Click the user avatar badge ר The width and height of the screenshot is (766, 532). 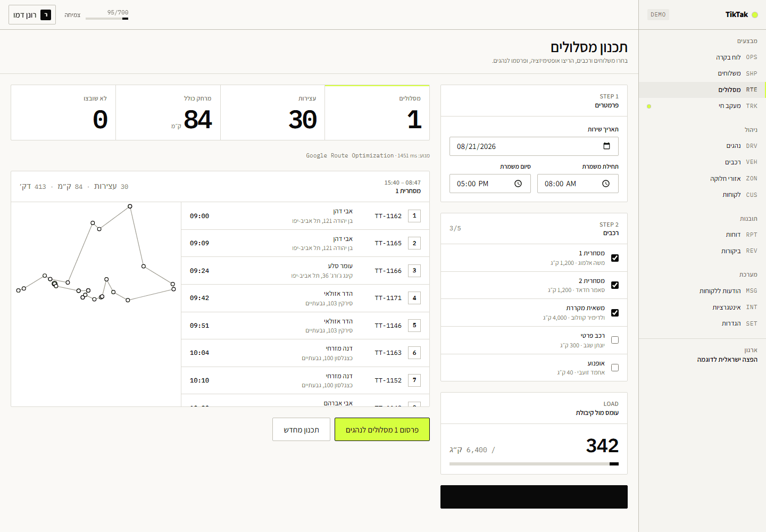[46, 15]
